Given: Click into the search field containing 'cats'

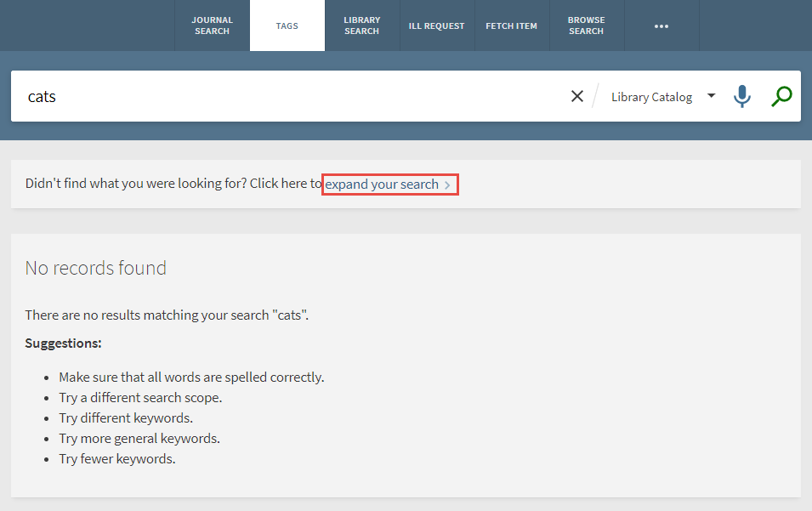Looking at the screenshot, I should (289, 97).
